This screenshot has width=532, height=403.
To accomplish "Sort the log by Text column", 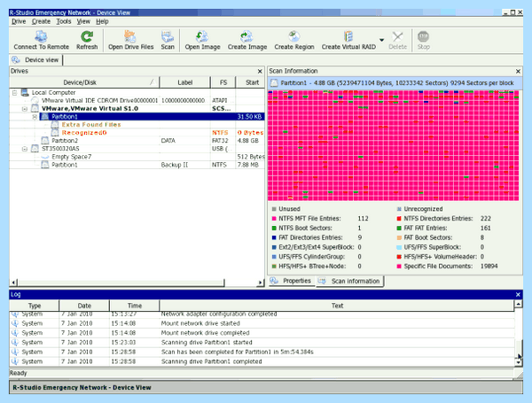I will point(337,306).
